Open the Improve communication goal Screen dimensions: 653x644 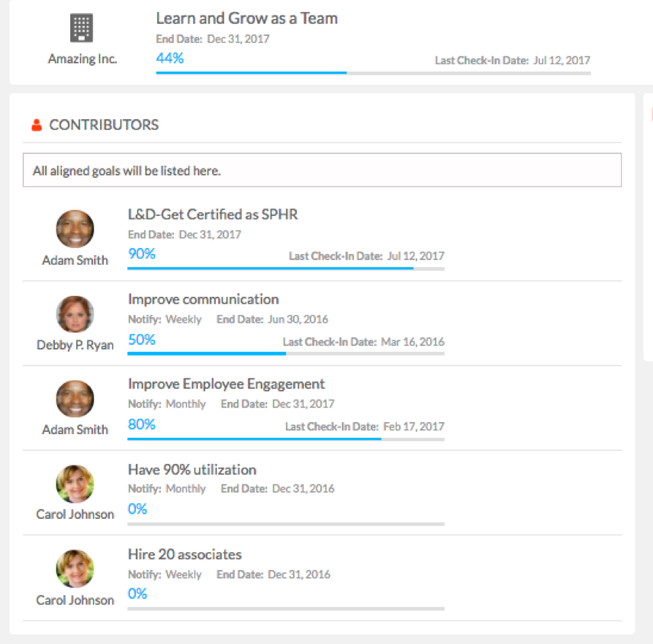[x=203, y=299]
